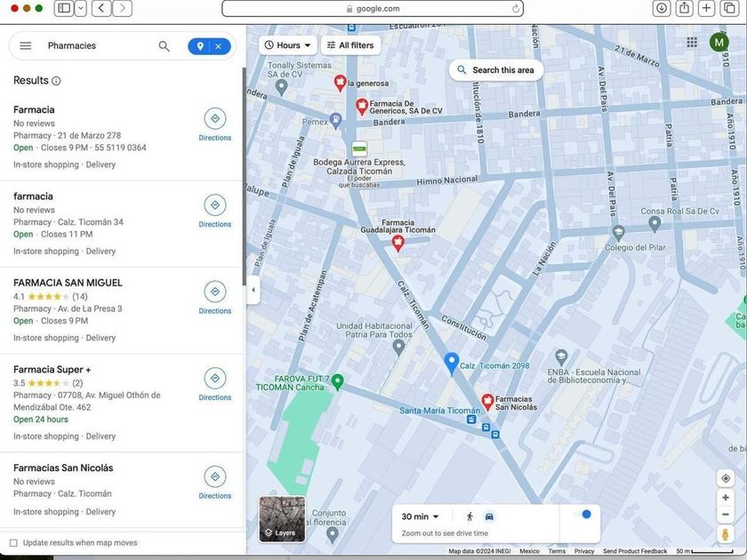
Task: Click Tonally Sistemas SA de CV marker
Action: tap(282, 87)
